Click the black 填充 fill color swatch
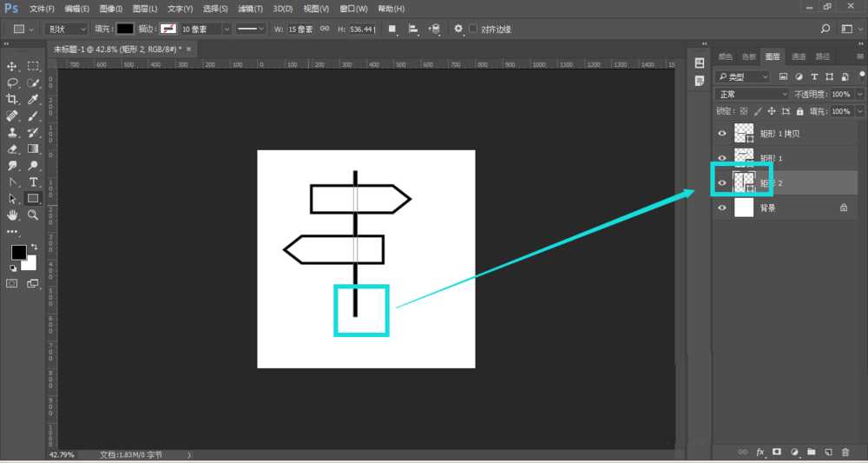The width and height of the screenshot is (868, 463). pyautogui.click(x=126, y=29)
